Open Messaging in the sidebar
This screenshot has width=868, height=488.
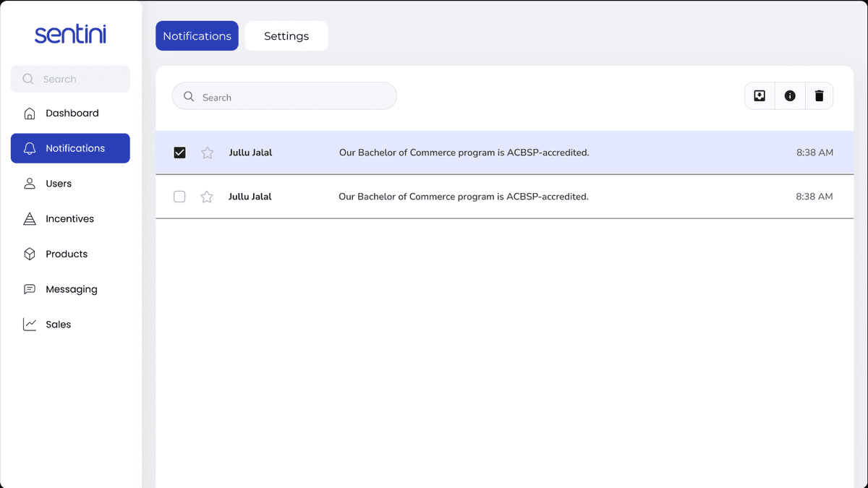tap(70, 289)
